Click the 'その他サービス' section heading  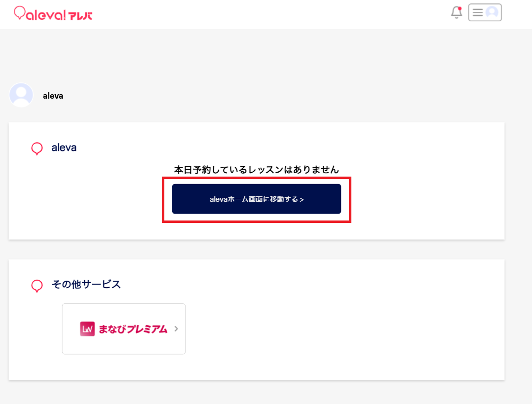86,285
